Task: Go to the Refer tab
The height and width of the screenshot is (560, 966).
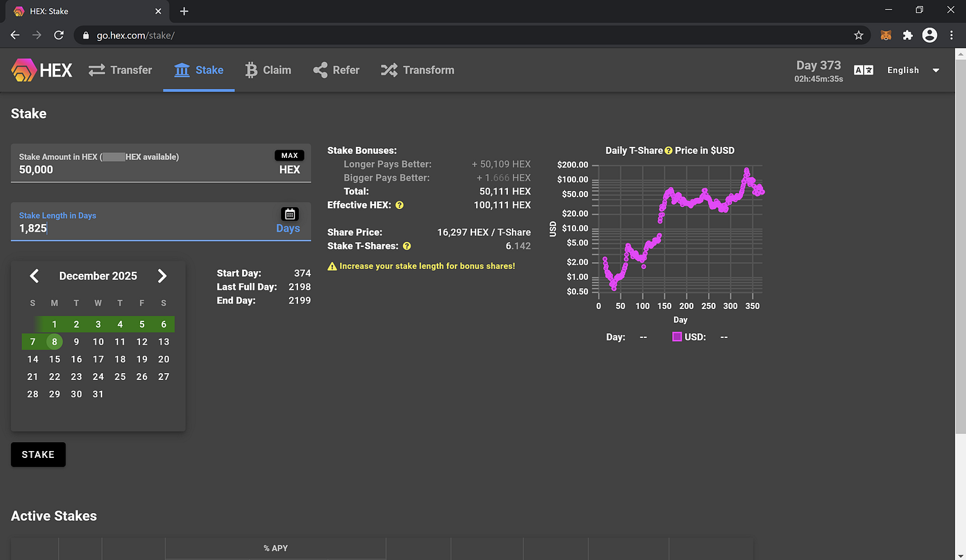Action: (336, 70)
